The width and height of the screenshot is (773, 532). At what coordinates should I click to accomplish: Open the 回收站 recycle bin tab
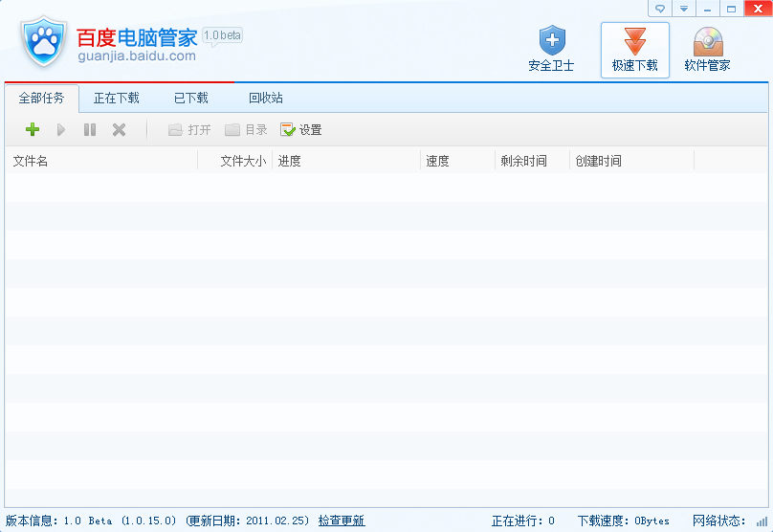tap(265, 98)
